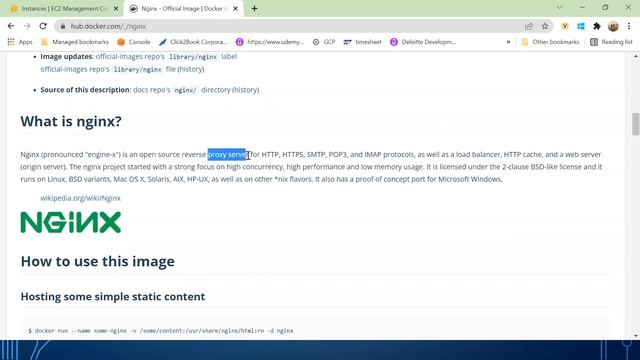The width and height of the screenshot is (640, 360).
Task: Bookmark this page with the star icon
Action: pos(545,26)
